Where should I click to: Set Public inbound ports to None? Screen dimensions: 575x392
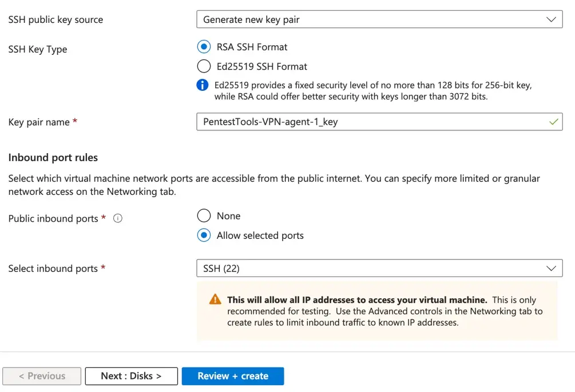point(204,216)
